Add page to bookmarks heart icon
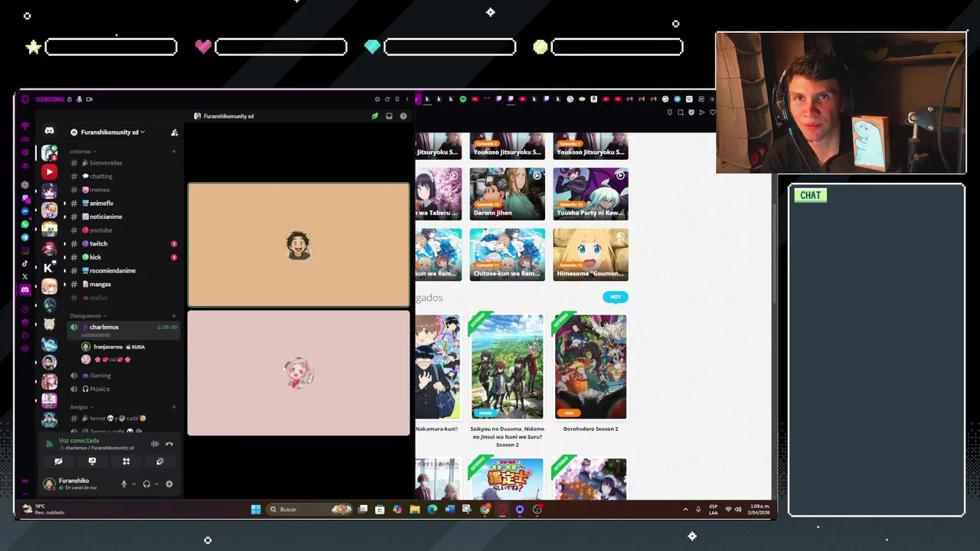Viewport: 980px width, 551px height. [x=713, y=112]
